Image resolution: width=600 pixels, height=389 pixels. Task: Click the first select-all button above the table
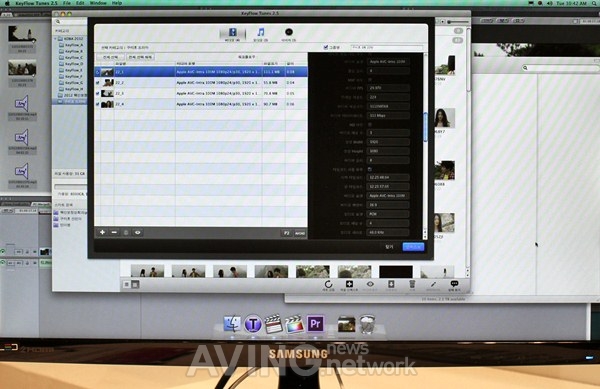pos(111,57)
